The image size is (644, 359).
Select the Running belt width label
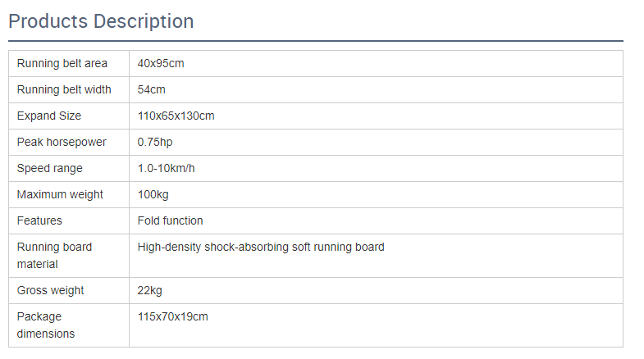(x=64, y=90)
